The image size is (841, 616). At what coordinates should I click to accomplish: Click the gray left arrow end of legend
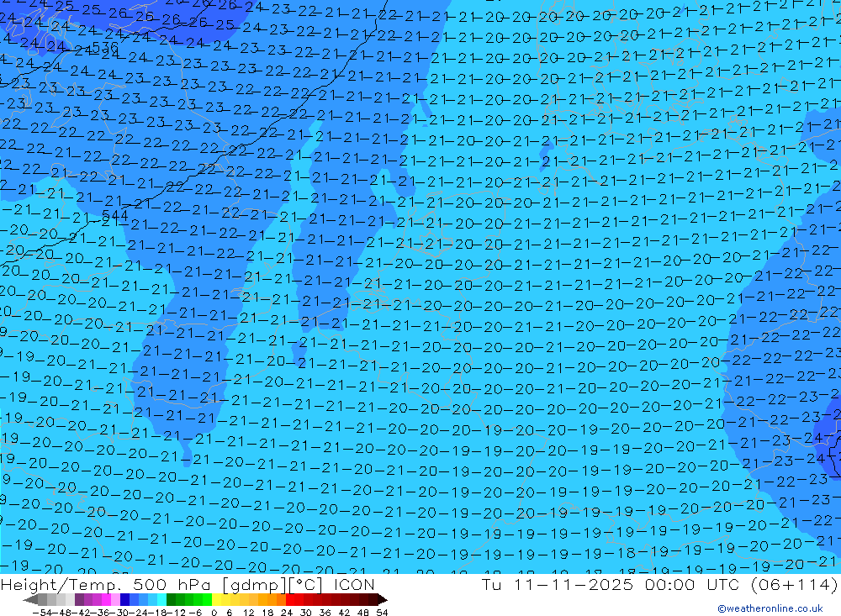click(30, 599)
